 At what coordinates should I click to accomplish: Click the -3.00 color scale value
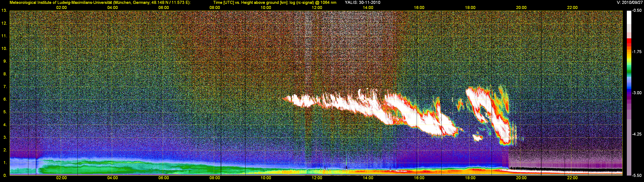click(637, 93)
